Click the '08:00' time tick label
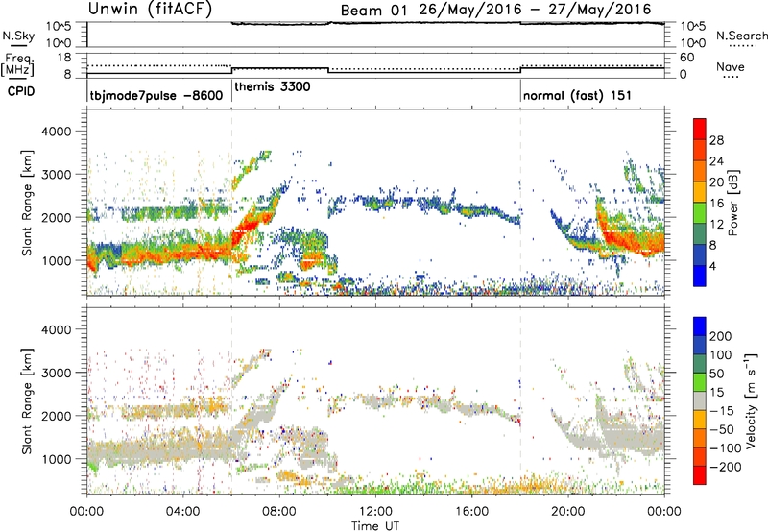The width and height of the screenshot is (768, 532). 279,512
